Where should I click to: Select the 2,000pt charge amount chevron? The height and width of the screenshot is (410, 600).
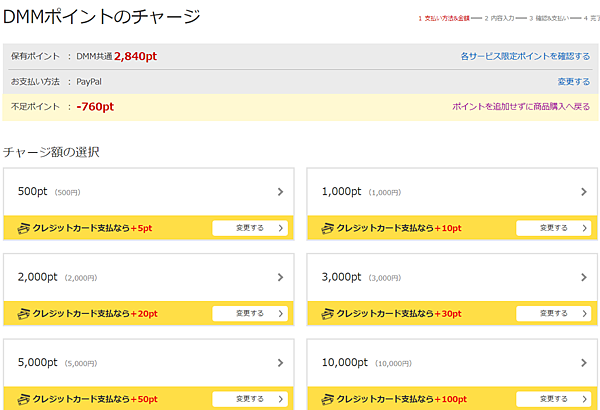(280, 277)
